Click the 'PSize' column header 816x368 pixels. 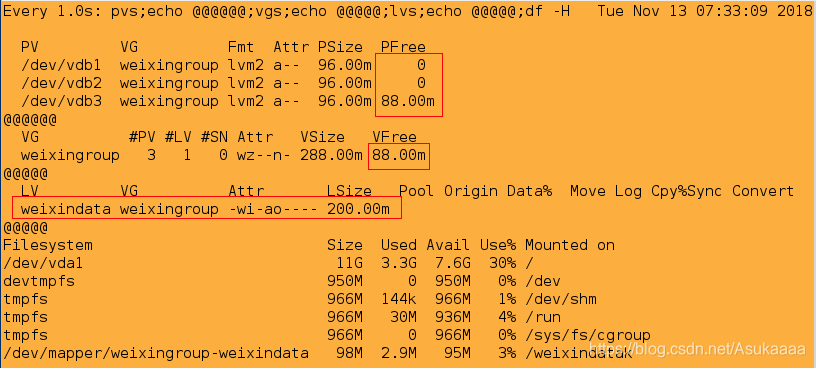[340, 47]
